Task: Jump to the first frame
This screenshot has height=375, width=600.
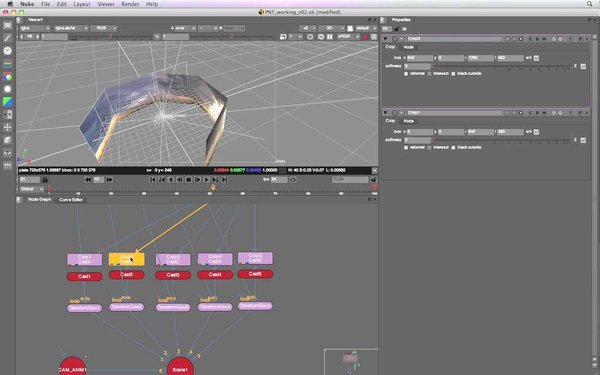Action: click(x=153, y=179)
